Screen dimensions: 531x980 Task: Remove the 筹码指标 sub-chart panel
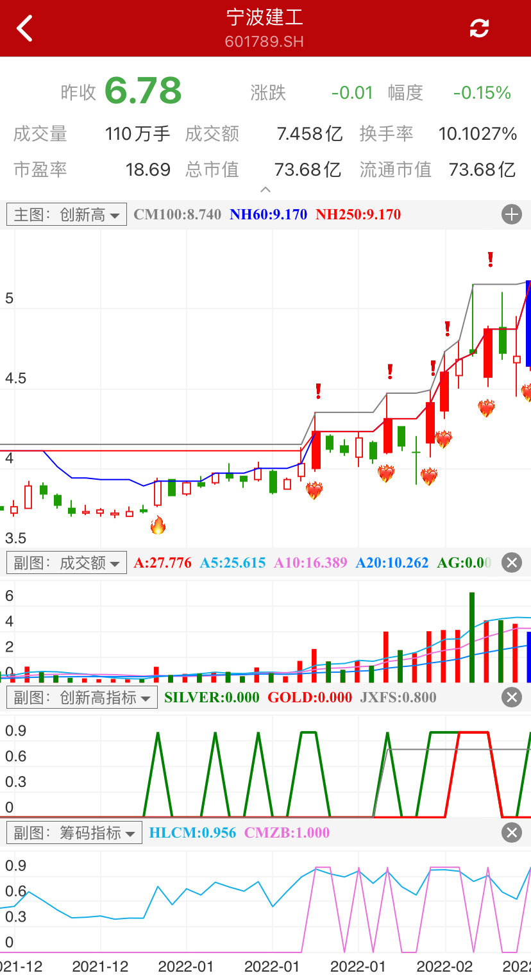coord(511,833)
